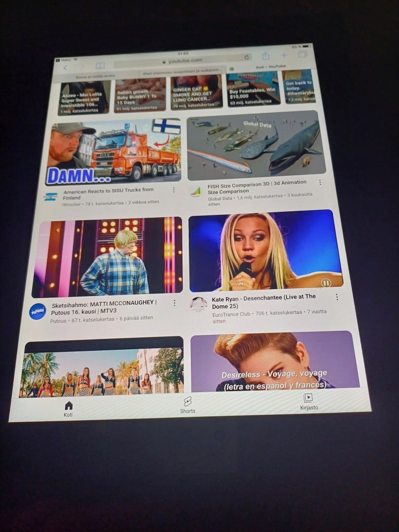Open 'Get back to today' Shorts card
399x532 pixels.
pos(299,87)
